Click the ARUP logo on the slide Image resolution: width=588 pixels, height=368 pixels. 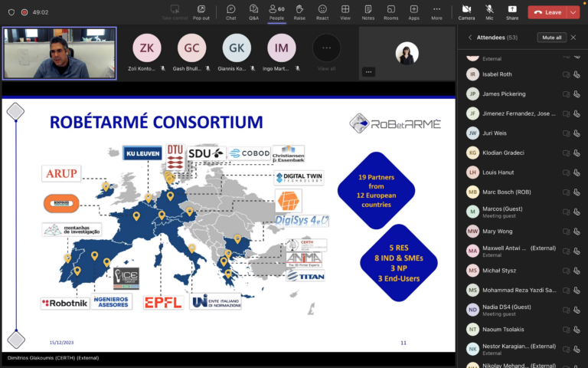[61, 173]
